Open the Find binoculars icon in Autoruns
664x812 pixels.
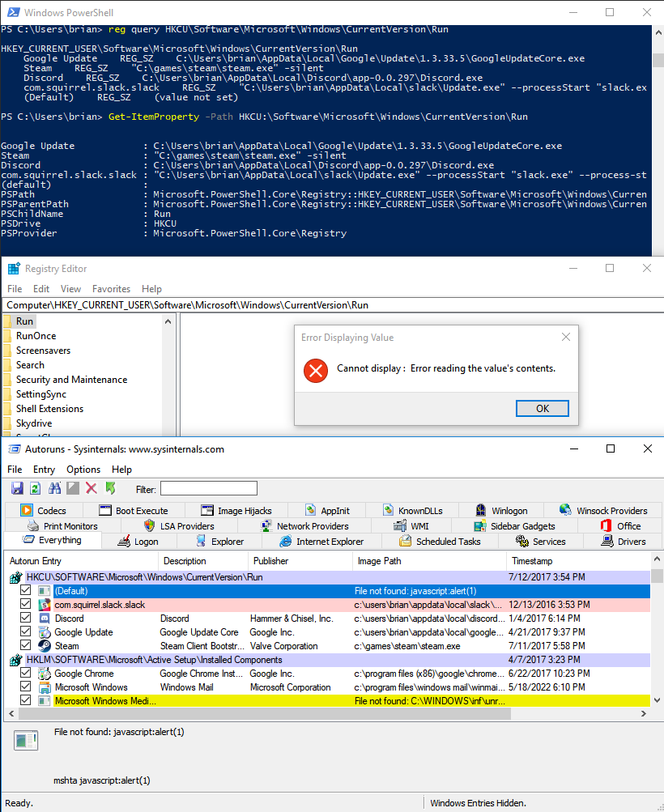(x=53, y=487)
